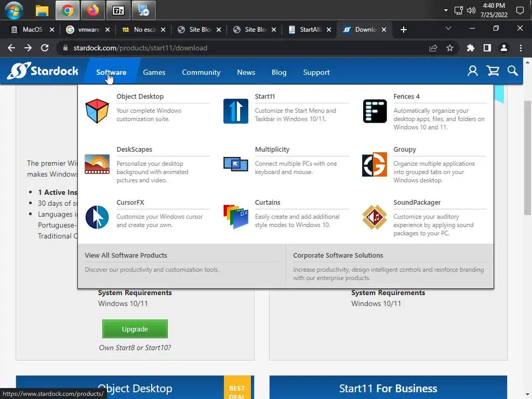
Task: Click the site search magnifier icon
Action: [513, 71]
